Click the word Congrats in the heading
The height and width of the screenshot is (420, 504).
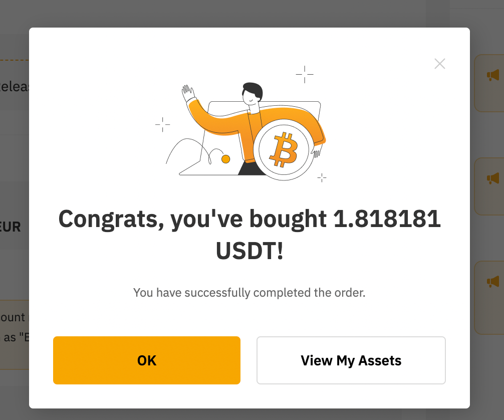[107, 219]
